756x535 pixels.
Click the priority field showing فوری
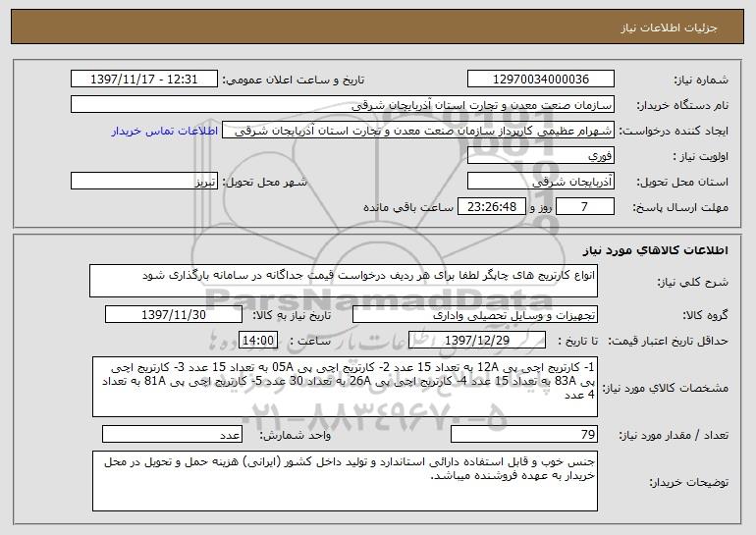tap(540, 156)
